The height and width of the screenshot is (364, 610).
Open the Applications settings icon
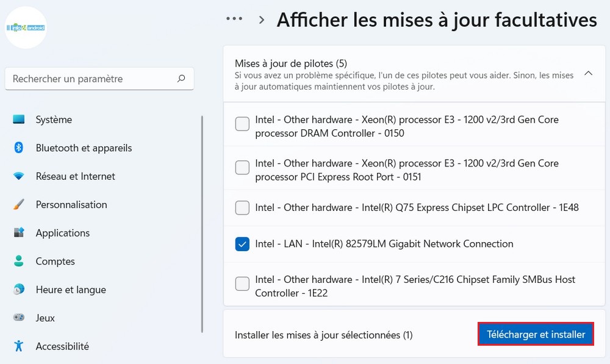click(19, 233)
